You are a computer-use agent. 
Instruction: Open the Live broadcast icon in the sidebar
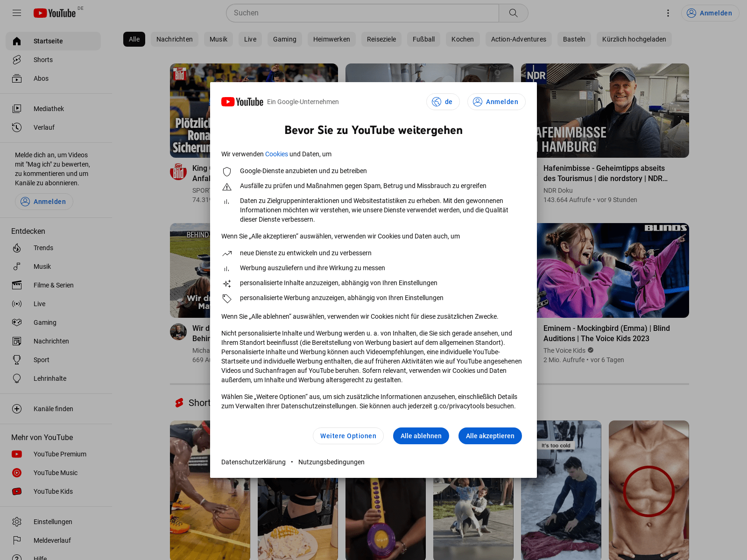tap(17, 304)
